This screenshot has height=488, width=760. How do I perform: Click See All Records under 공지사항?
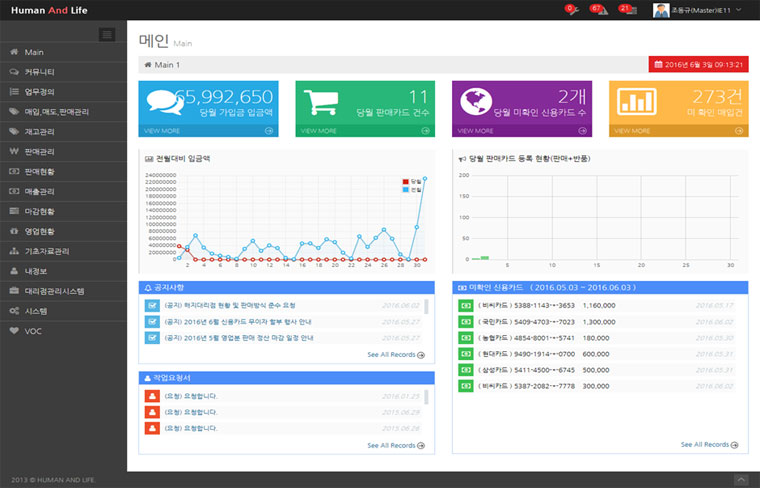tap(395, 355)
